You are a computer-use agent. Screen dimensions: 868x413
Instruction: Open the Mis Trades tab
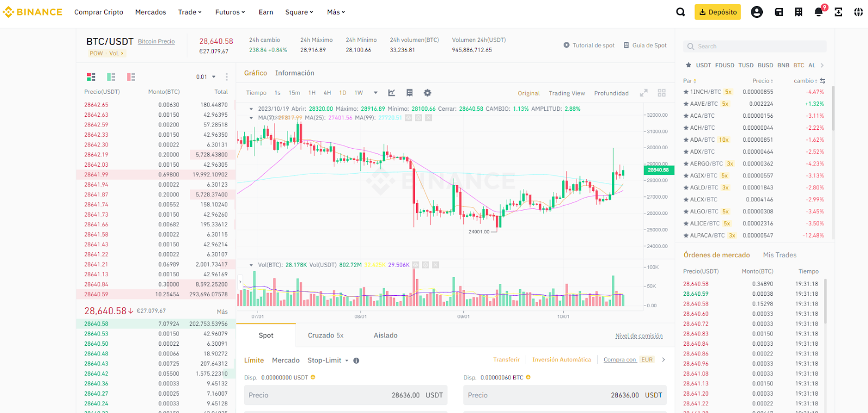click(x=780, y=255)
